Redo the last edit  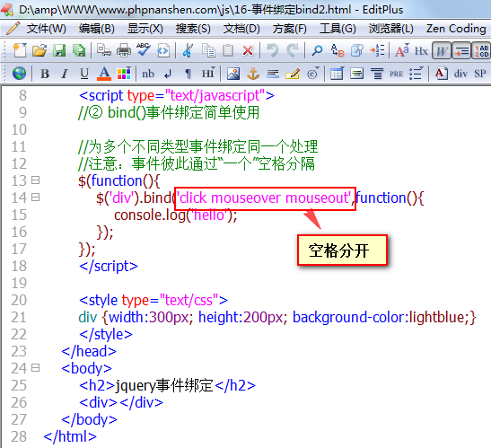[293, 50]
